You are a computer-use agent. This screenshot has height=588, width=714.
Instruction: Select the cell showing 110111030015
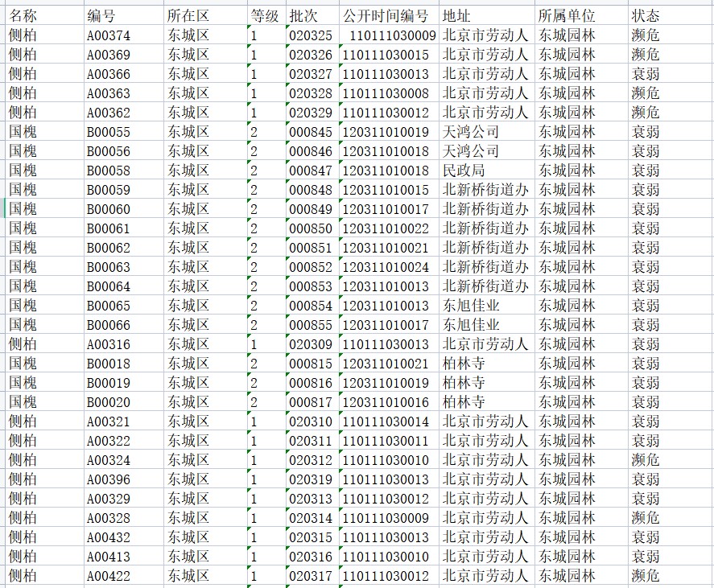[386, 55]
